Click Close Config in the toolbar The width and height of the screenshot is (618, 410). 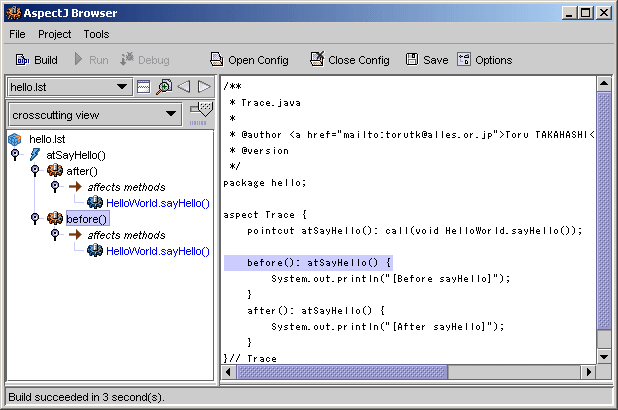pos(350,60)
